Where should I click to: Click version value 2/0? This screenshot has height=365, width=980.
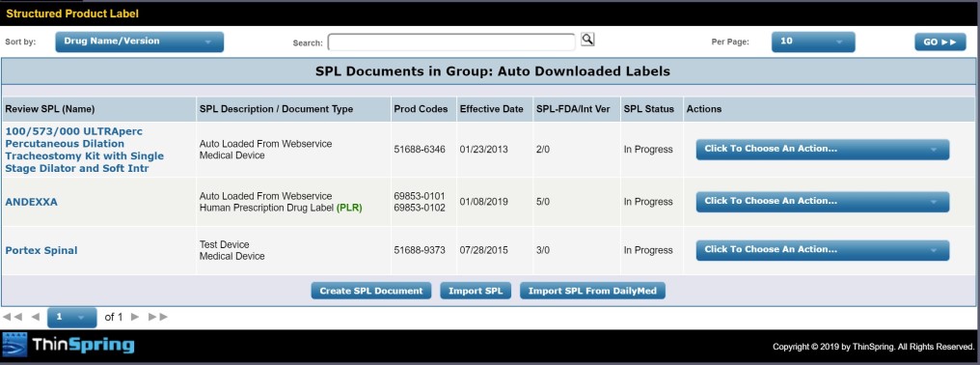(543, 150)
